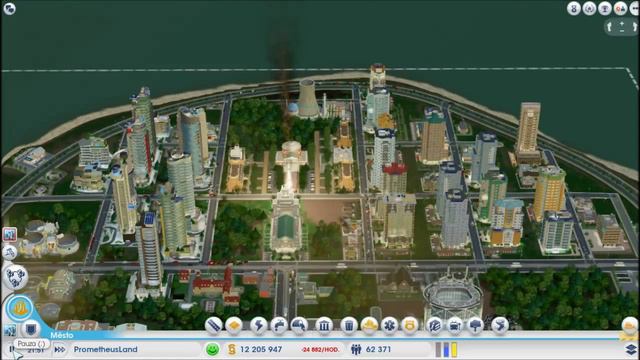Toggle the layers icon in bottom-right corner

coord(631,349)
